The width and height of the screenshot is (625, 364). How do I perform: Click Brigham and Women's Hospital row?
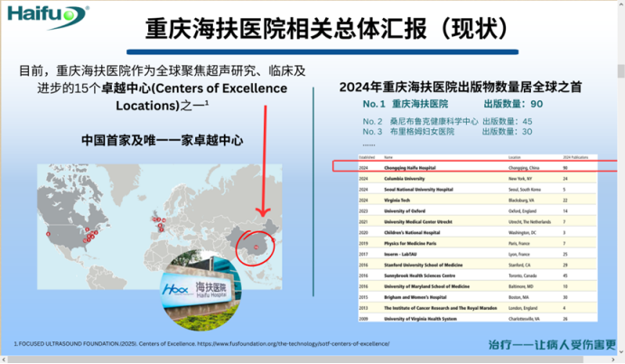tap(478, 297)
